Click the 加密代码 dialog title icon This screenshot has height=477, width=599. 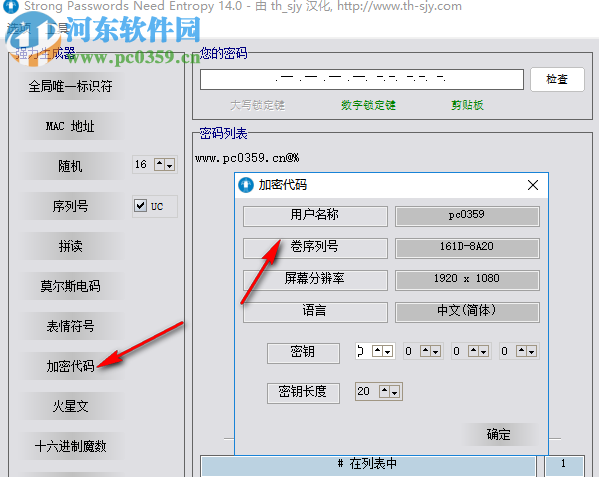click(x=246, y=185)
